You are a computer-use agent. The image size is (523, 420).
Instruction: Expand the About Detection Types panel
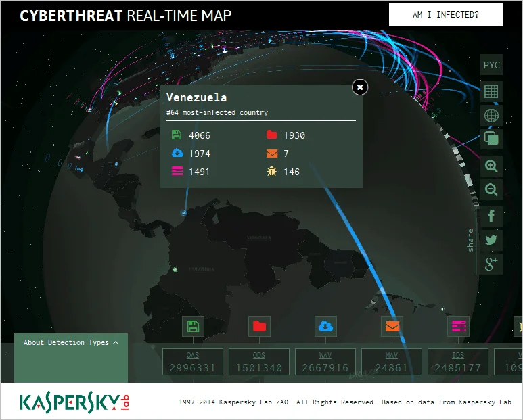(70, 343)
